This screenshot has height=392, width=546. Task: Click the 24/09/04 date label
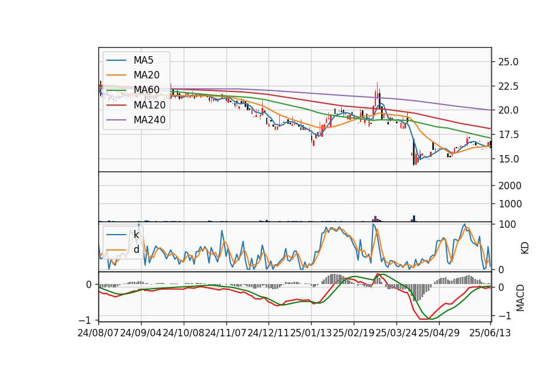point(140,333)
